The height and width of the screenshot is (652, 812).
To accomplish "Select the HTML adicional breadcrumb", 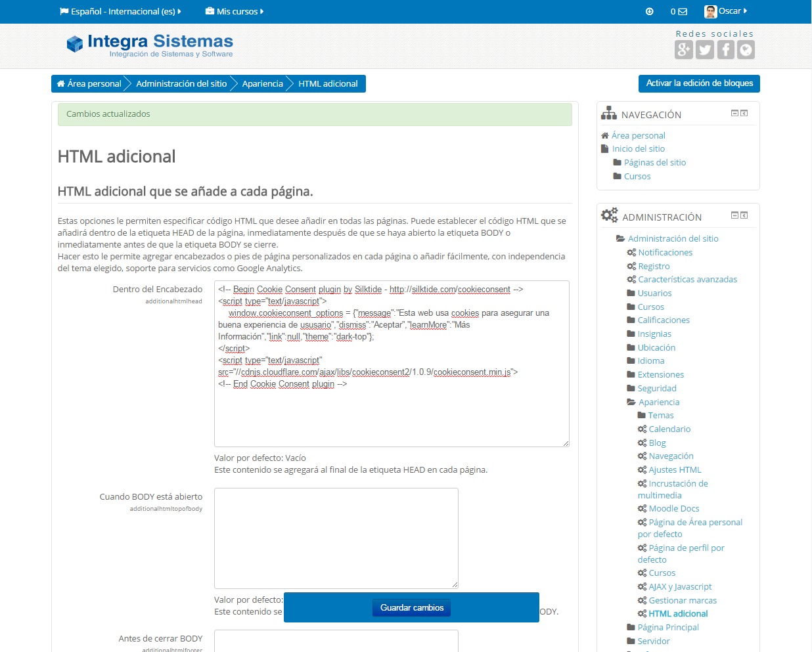I will pos(328,83).
